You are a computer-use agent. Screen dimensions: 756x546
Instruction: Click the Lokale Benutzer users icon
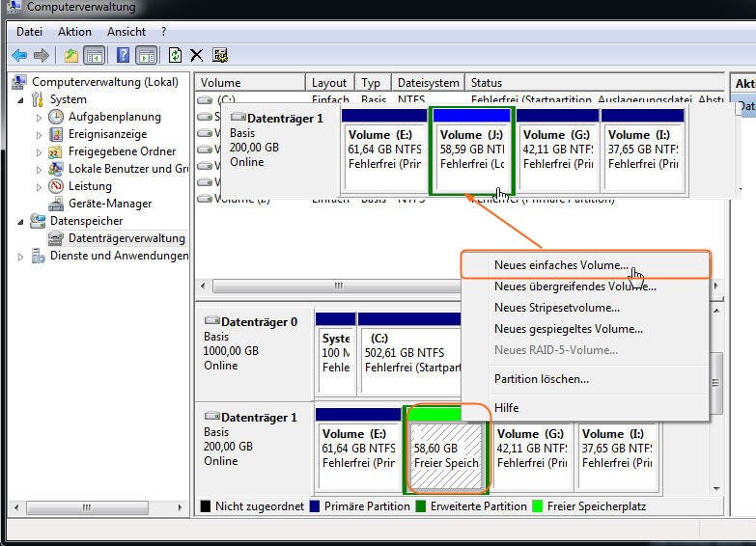[56, 169]
